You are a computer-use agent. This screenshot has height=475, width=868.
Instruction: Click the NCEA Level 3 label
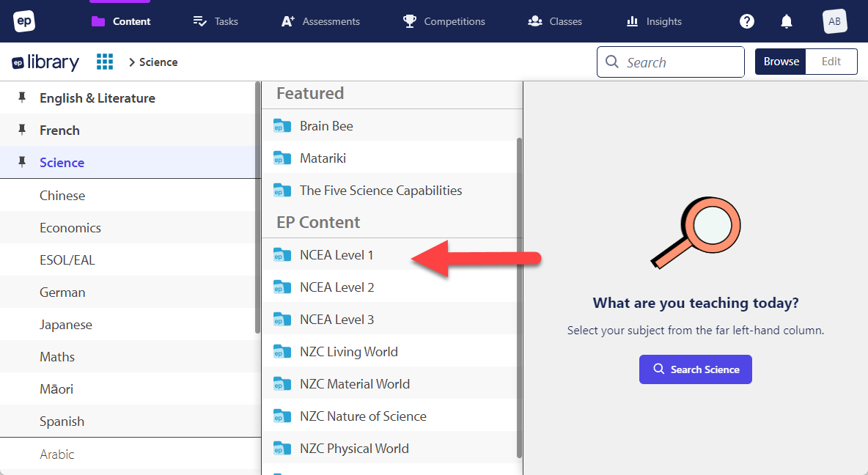[x=336, y=320]
